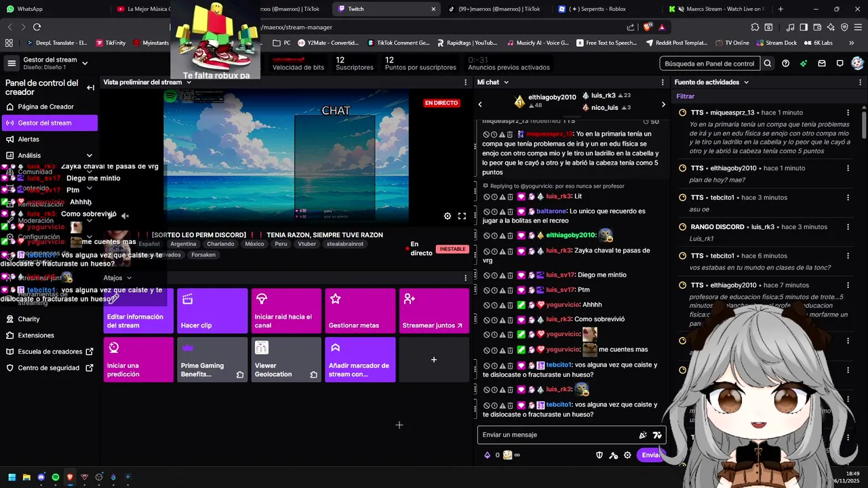This screenshot has height=488, width=868.
Task: Select Gestor del stream in sidebar
Action: [50, 123]
